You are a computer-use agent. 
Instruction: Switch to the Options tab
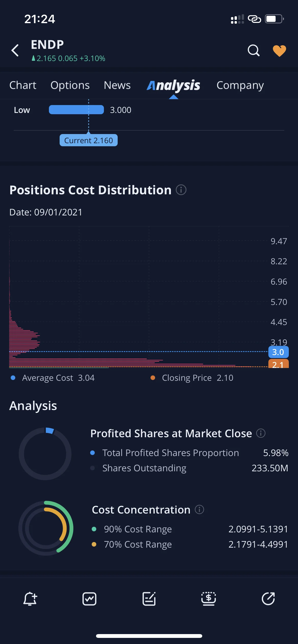70,85
